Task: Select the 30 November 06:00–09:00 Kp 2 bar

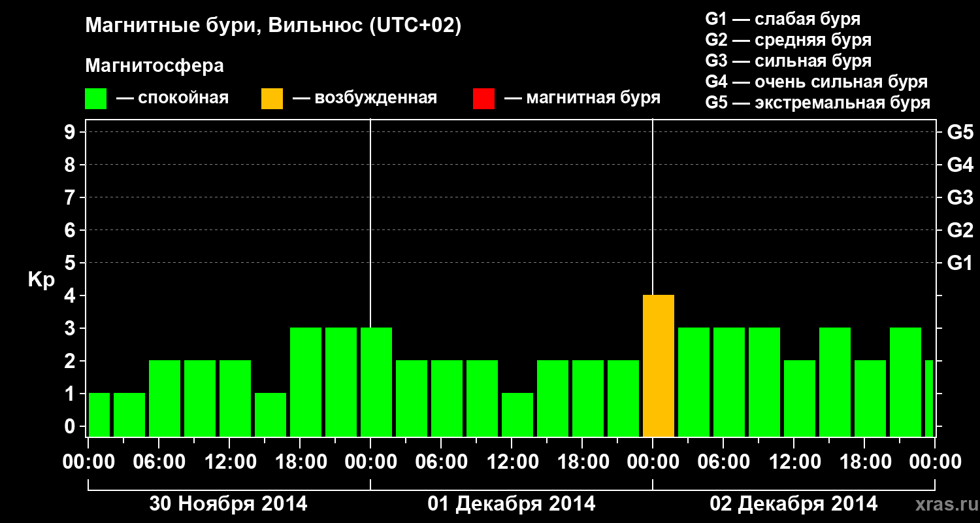Action: click(x=165, y=399)
